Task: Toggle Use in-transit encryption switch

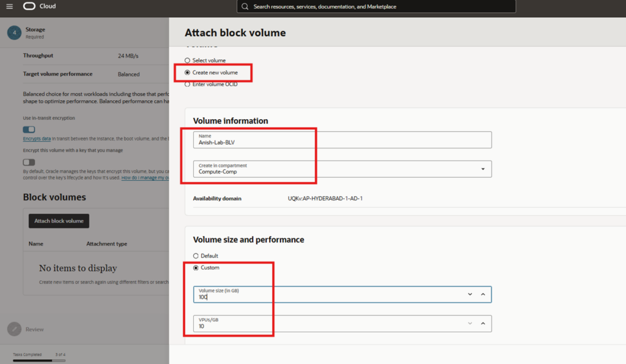Action: (29, 129)
